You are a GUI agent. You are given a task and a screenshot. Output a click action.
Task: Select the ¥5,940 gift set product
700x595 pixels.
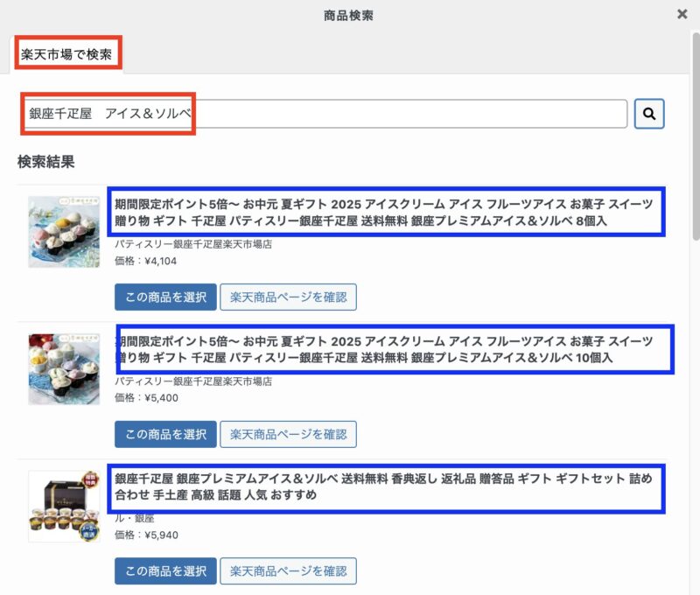(165, 570)
